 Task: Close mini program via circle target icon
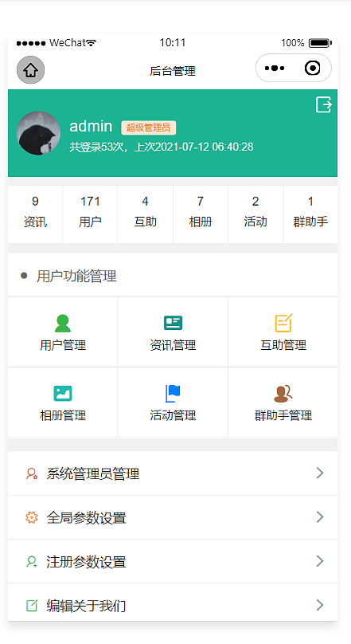click(x=313, y=69)
